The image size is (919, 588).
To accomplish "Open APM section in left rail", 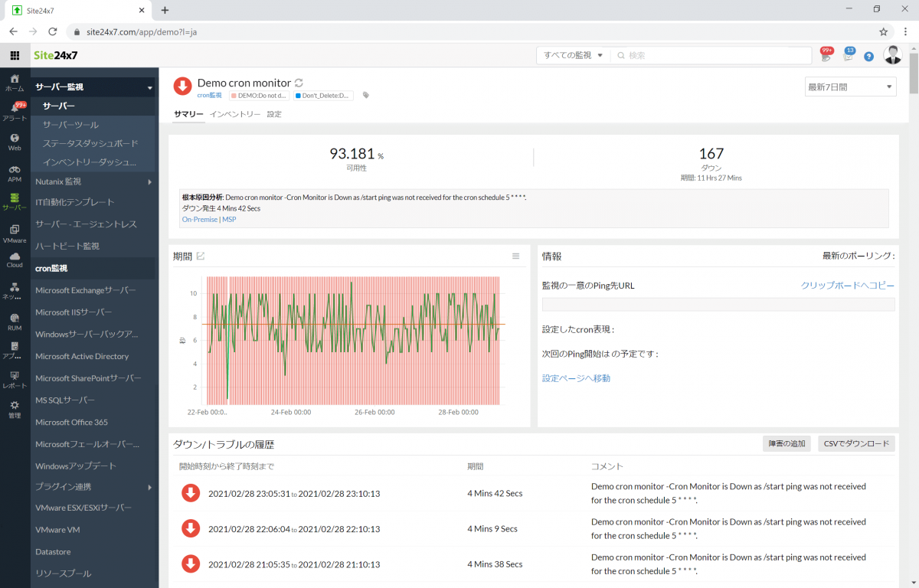I will (15, 173).
